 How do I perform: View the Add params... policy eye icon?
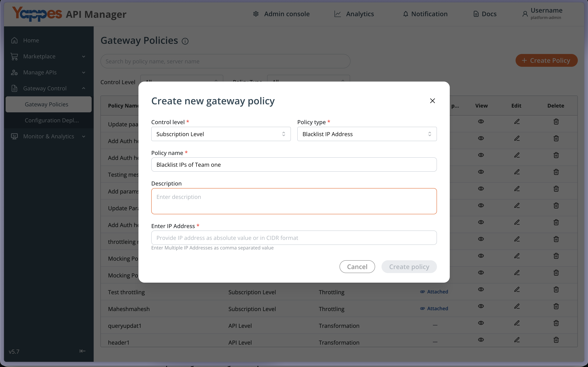[481, 189]
